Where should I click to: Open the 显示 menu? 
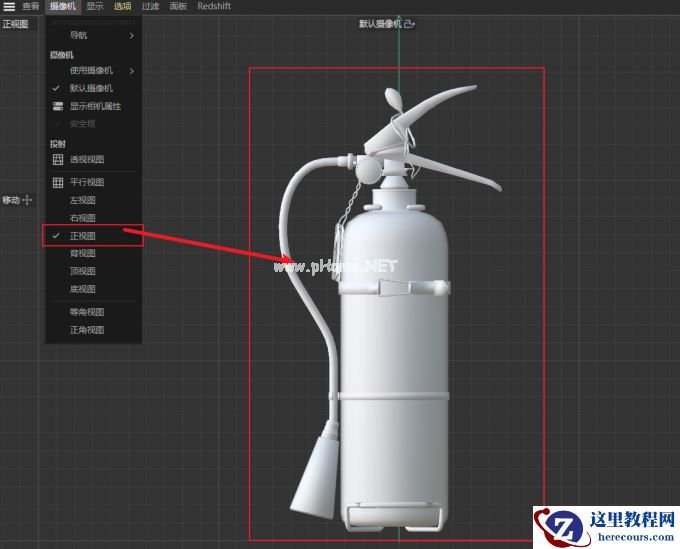click(x=94, y=6)
